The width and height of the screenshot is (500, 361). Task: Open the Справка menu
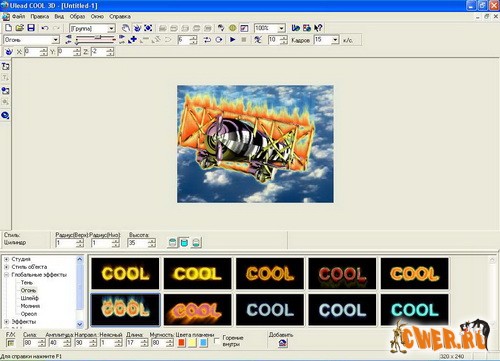click(120, 16)
